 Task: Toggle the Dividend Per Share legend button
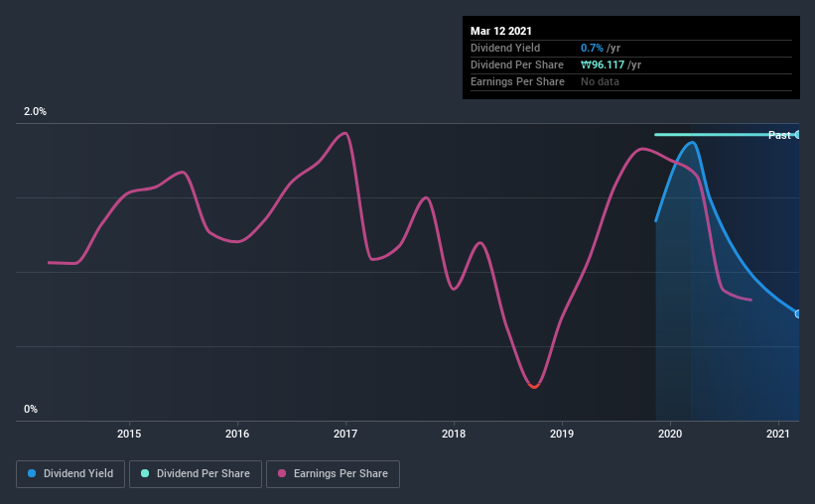point(196,474)
